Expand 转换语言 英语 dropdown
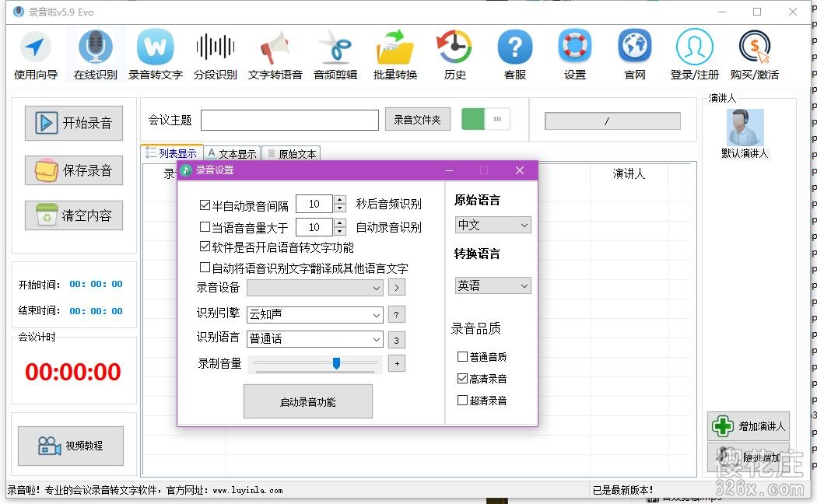The width and height of the screenshot is (817, 504). (493, 285)
